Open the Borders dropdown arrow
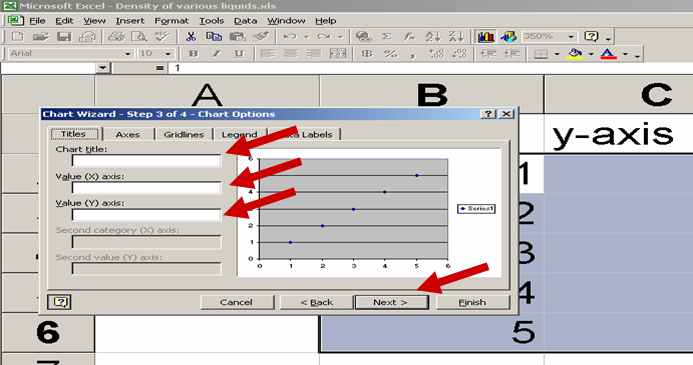 [x=556, y=54]
